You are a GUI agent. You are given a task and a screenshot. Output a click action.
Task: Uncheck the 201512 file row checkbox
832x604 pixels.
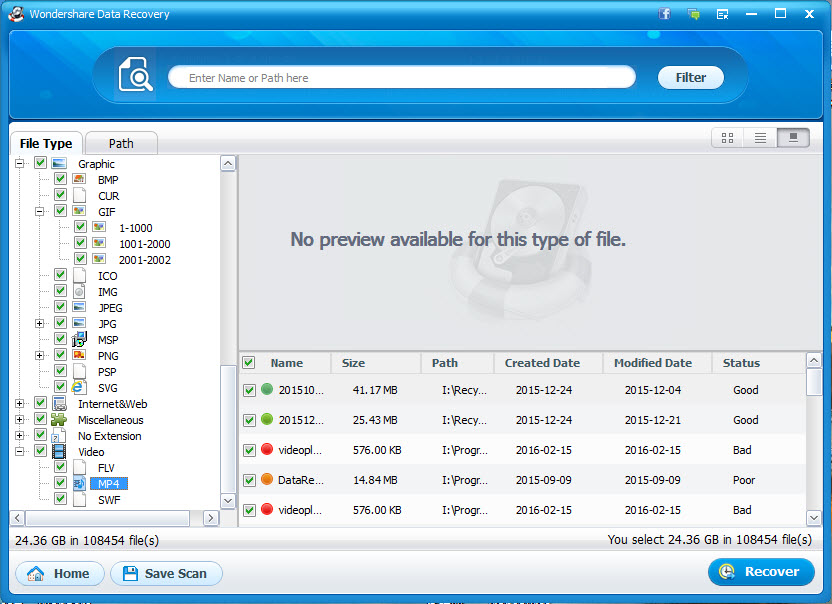249,420
